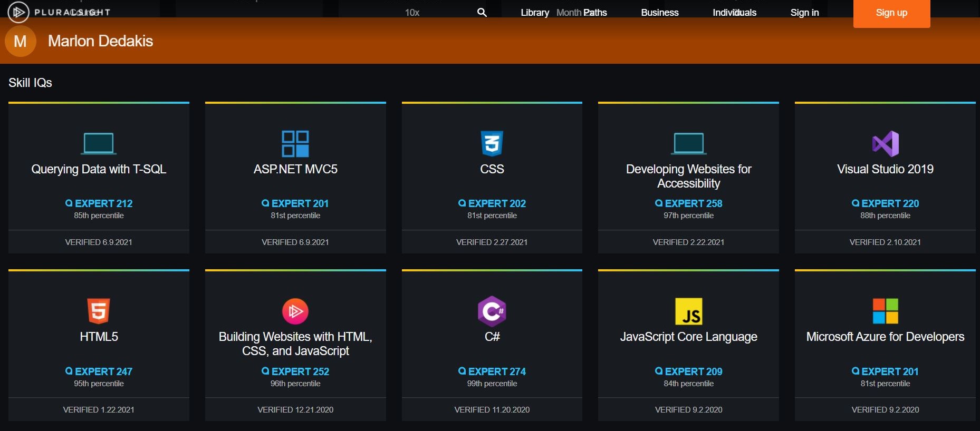
Task: Click the EXPERT 258 score text
Action: (x=694, y=203)
